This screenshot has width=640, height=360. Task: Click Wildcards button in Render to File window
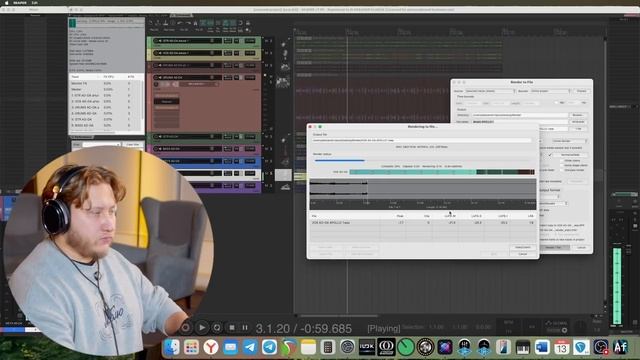(x=578, y=122)
